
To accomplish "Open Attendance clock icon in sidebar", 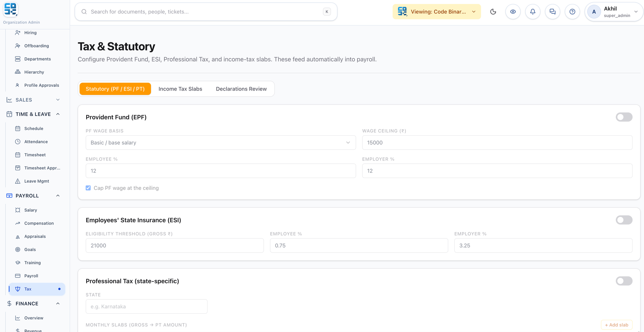I will point(18,142).
